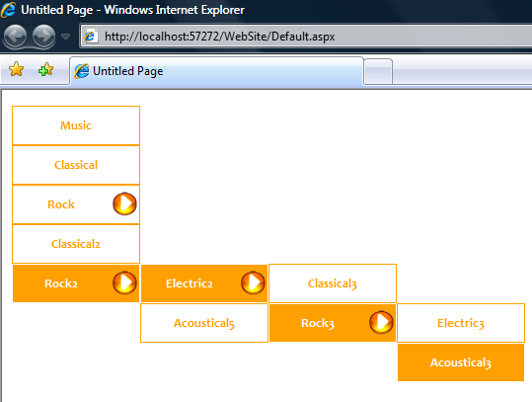Click the localhost URL address field

click(305, 36)
